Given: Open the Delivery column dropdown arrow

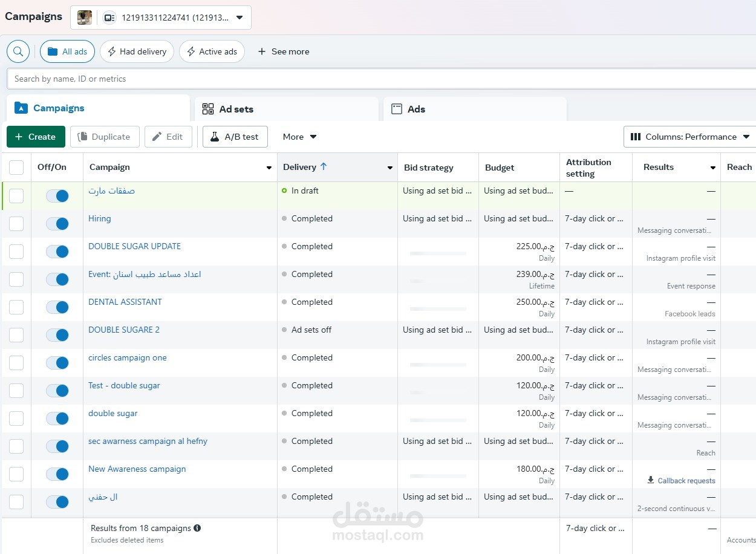Looking at the screenshot, I should coord(390,168).
